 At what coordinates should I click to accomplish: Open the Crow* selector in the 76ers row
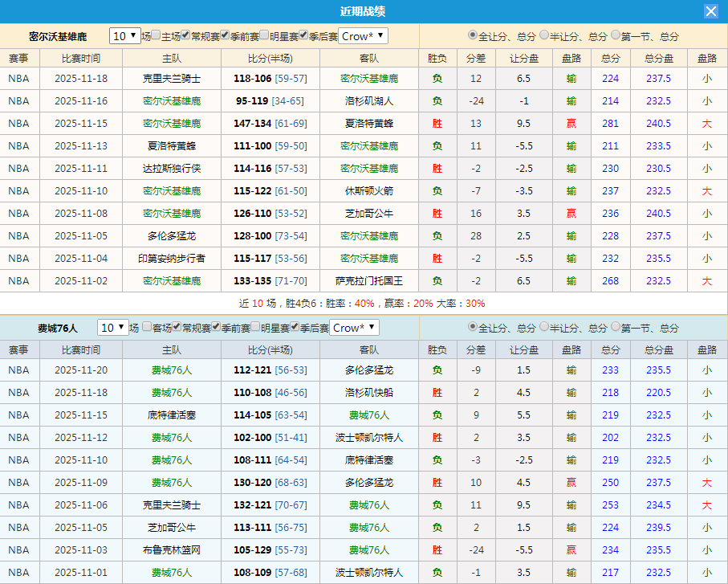click(353, 328)
